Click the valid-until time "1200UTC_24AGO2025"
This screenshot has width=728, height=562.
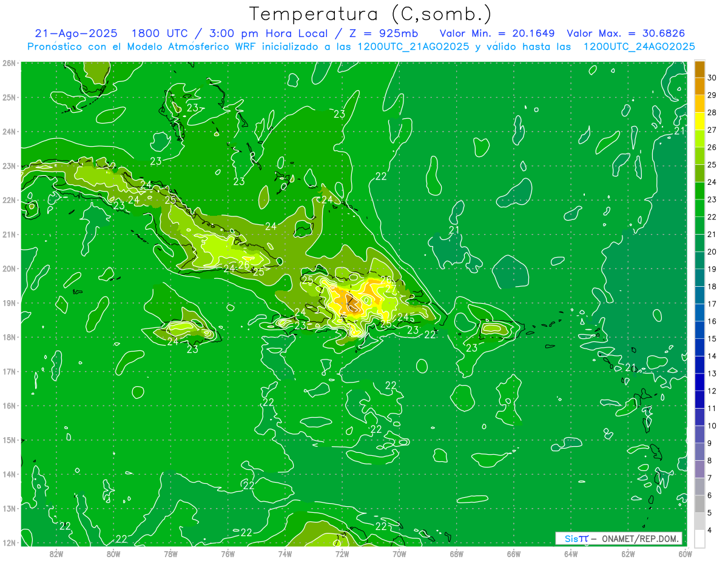pos(639,47)
